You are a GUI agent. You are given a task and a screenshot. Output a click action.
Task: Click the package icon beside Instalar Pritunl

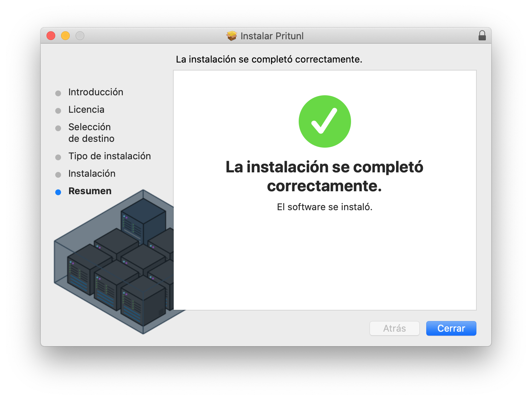231,36
